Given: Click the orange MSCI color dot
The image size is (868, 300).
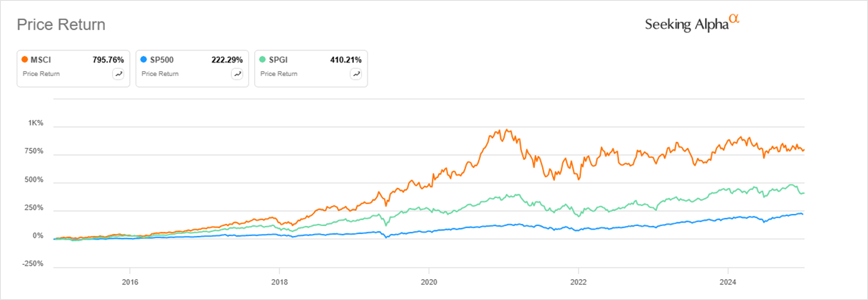Looking at the screenshot, I should 25,60.
